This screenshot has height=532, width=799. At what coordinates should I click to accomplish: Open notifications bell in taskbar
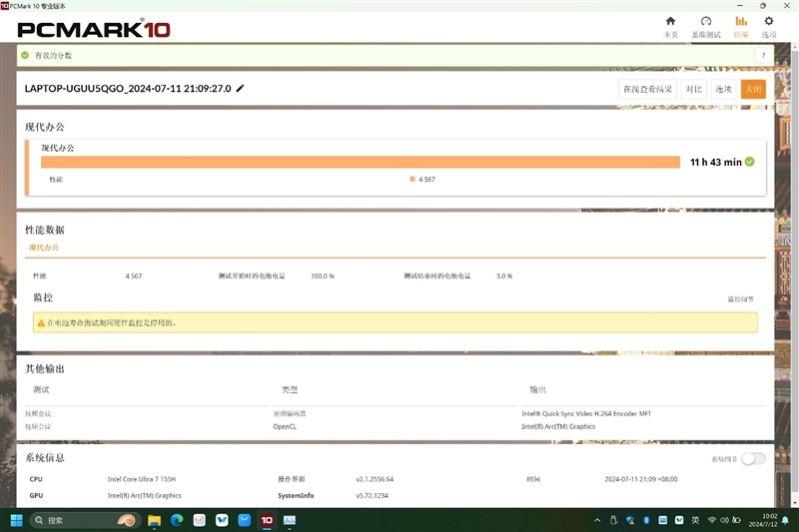pos(785,520)
